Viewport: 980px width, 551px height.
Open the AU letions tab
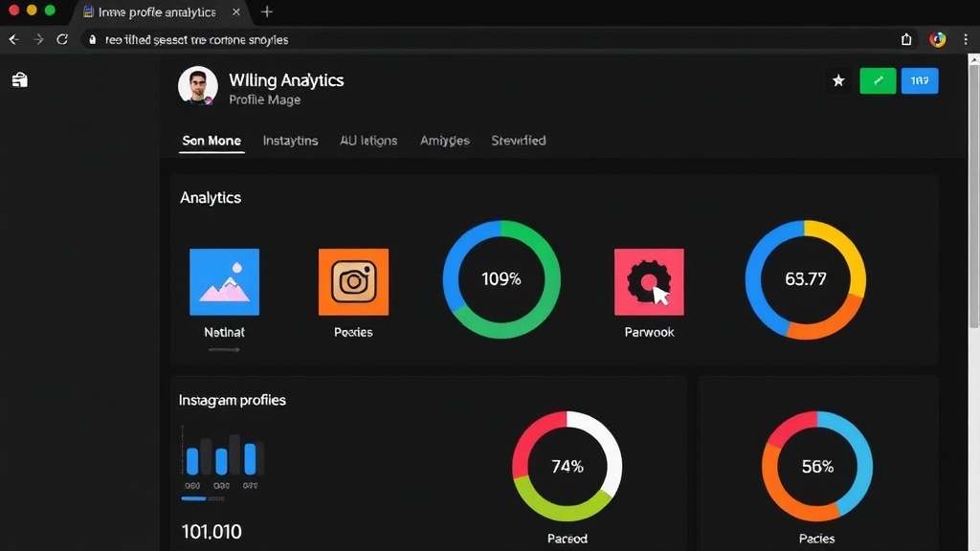tap(368, 141)
